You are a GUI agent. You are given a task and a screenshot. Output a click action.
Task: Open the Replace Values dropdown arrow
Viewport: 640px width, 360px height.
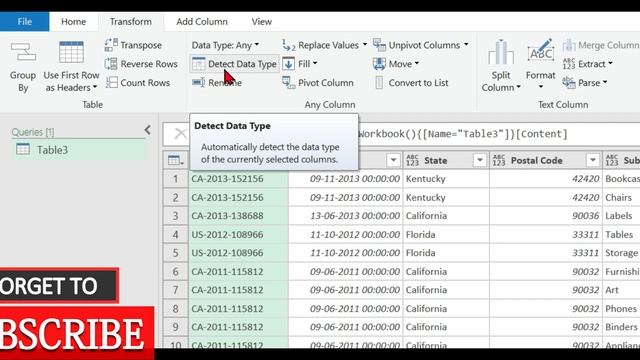click(x=364, y=44)
